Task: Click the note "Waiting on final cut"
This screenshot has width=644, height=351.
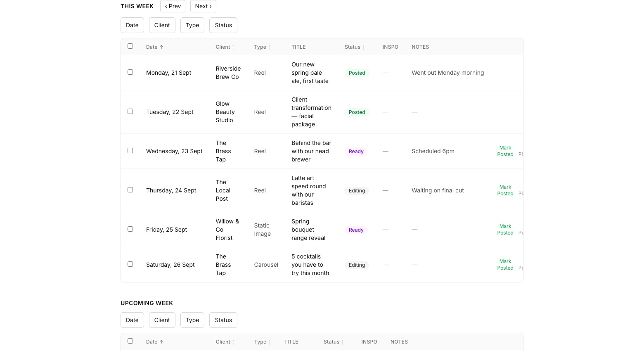Action: coord(438,190)
